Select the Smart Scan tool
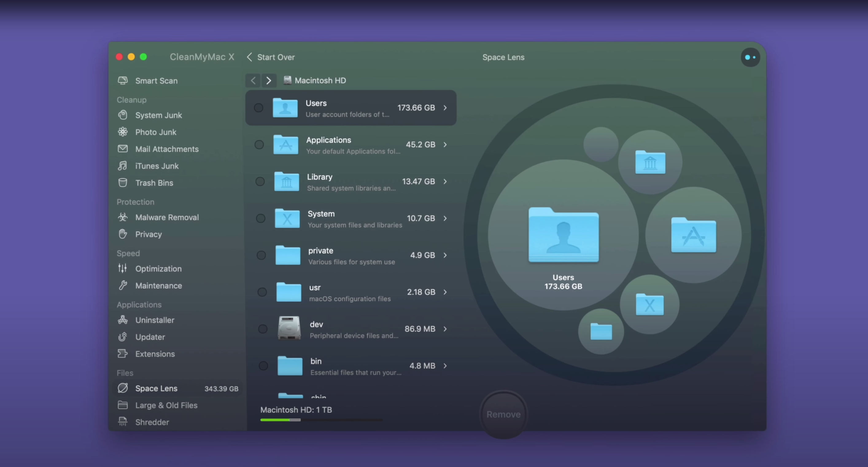The height and width of the screenshot is (467, 868). click(156, 80)
